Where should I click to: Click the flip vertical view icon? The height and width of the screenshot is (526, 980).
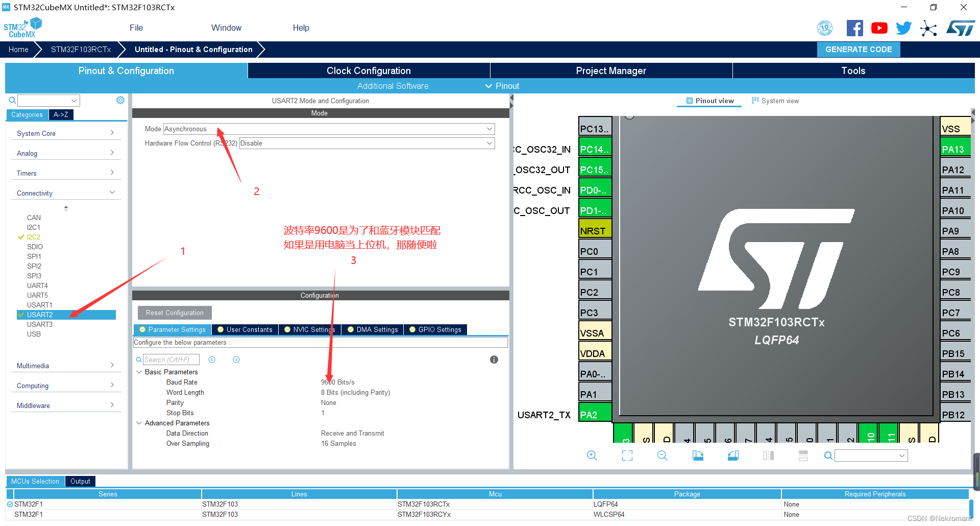pyautogui.click(x=803, y=456)
